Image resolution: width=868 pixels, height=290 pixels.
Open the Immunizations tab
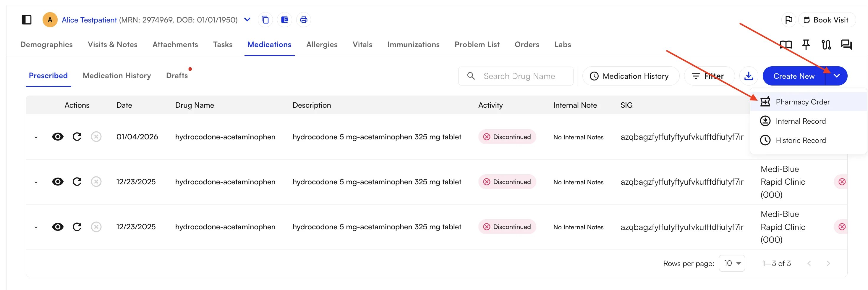(x=413, y=44)
